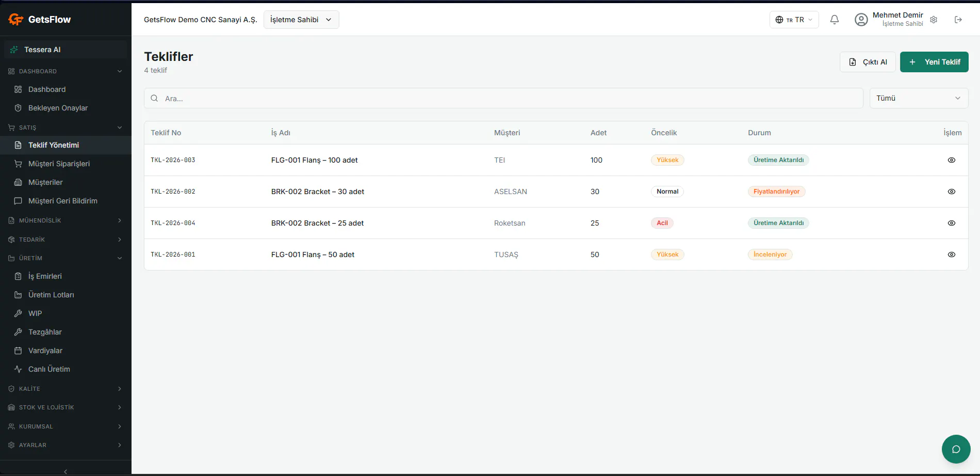Viewport: 980px width, 476px height.
Task: Click the GetsFlow logo icon
Action: [x=16, y=20]
